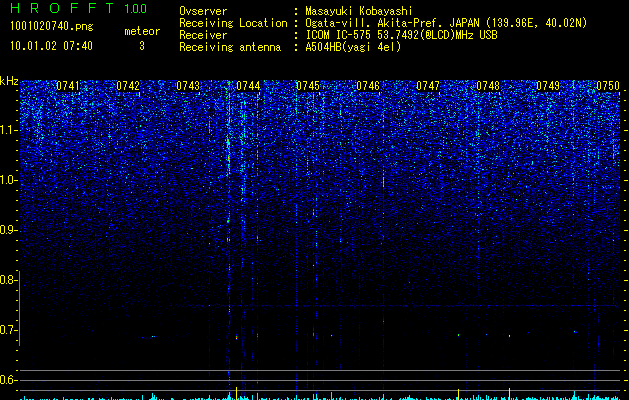Click the 0741 time marker
This screenshot has width=629, height=400.
[68, 86]
